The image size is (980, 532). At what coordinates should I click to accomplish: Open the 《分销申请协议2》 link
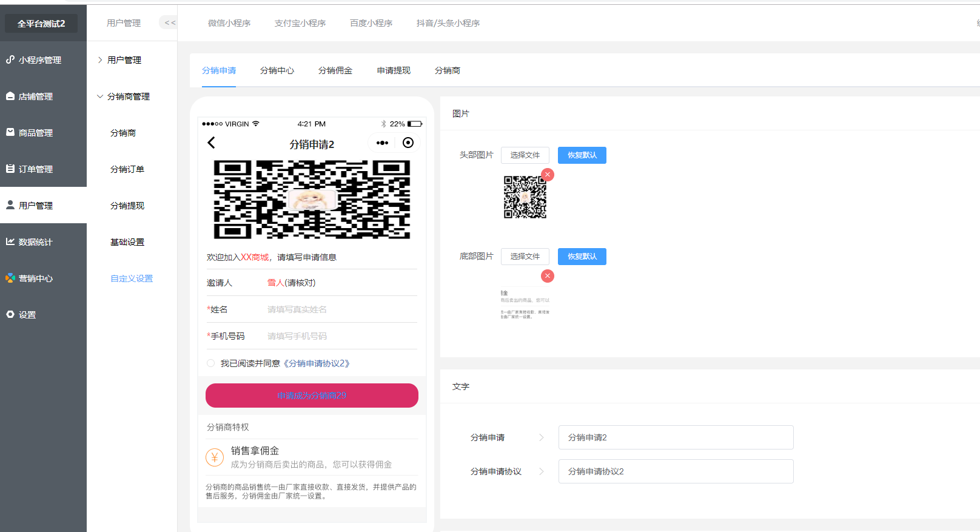coord(317,363)
